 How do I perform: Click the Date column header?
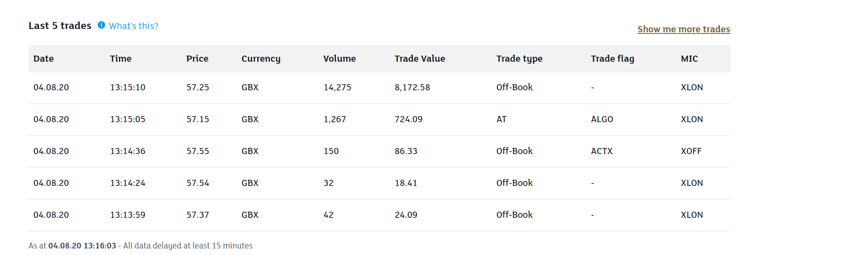(x=44, y=59)
